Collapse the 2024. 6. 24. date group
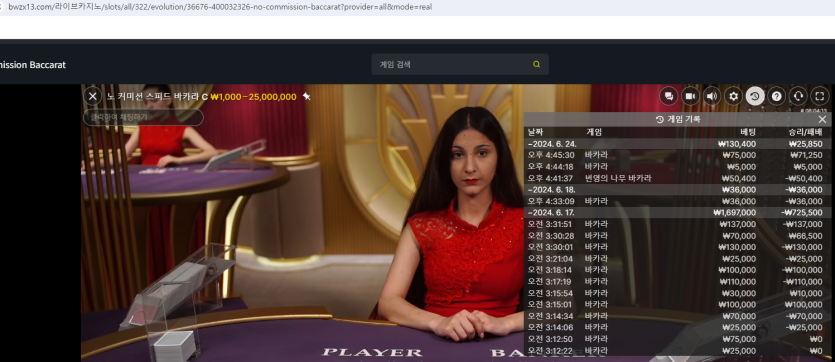Screen dimensions: 835x362 (677, 144)
